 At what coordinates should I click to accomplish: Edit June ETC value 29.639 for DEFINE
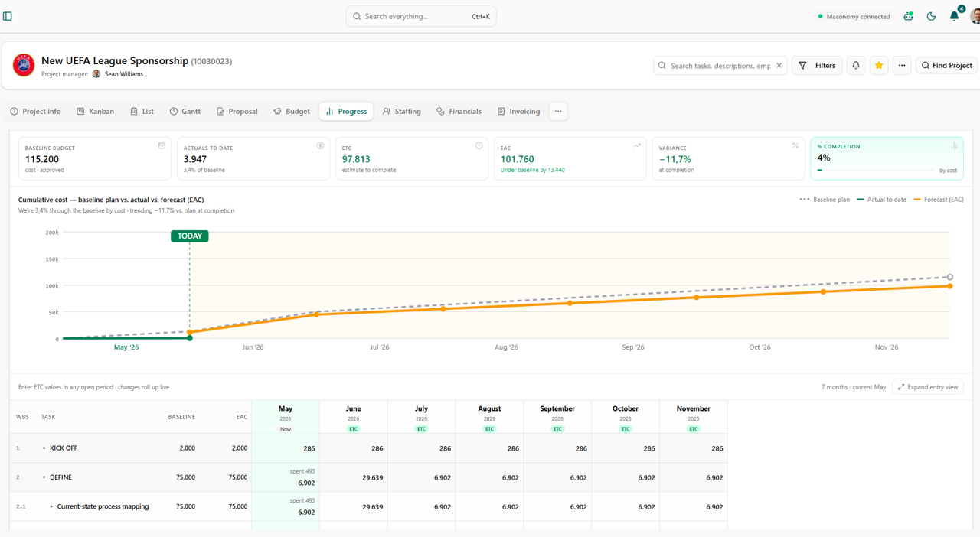(x=353, y=477)
